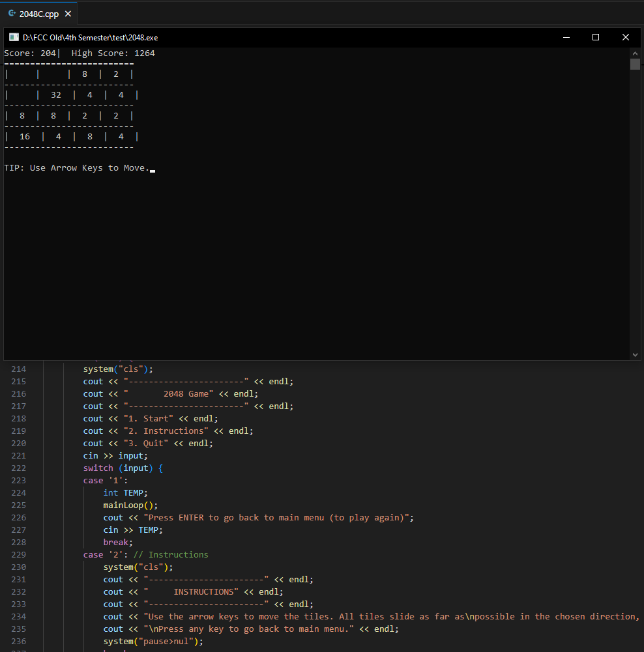Viewport: 644px width, 652px height.
Task: Click the console title bar path text
Action: pyautogui.click(x=90, y=38)
